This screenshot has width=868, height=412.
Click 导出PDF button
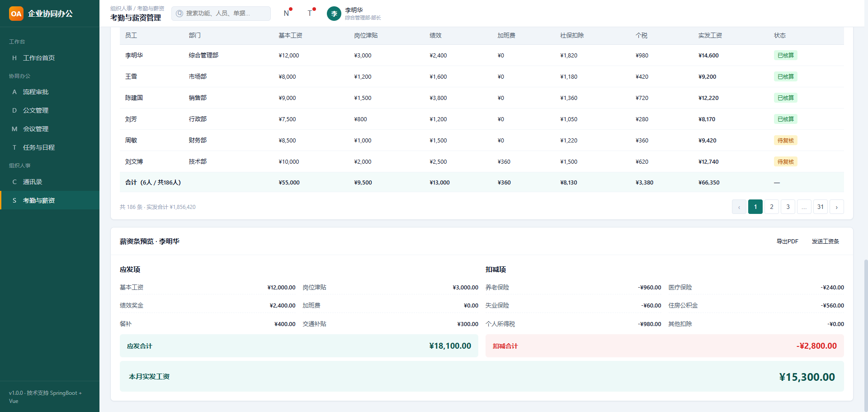[788, 242]
